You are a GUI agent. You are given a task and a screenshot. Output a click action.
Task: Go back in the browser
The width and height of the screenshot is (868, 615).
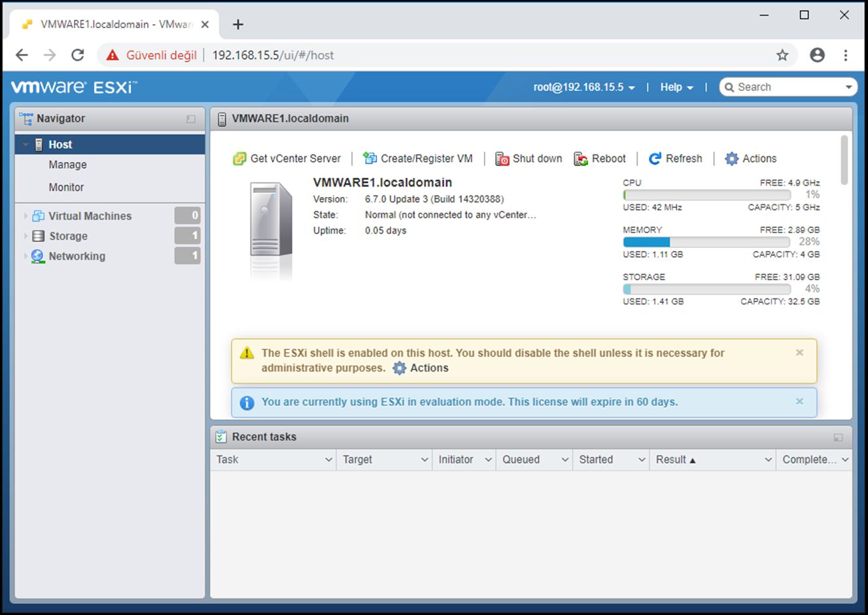(22, 55)
